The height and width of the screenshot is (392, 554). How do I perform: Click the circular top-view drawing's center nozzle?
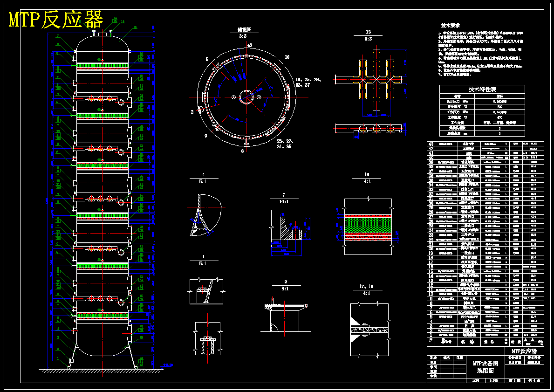tap(246, 97)
